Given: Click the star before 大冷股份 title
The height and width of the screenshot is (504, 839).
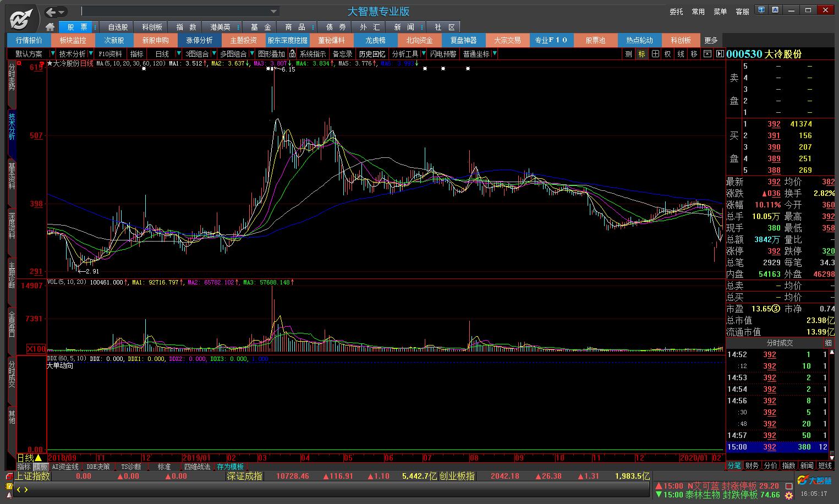Looking at the screenshot, I should pos(50,64).
